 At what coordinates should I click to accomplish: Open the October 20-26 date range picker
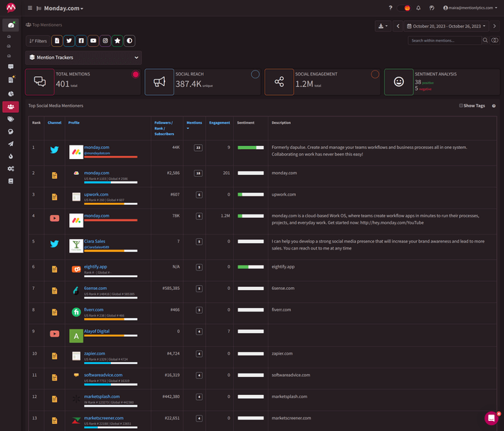coord(446,26)
